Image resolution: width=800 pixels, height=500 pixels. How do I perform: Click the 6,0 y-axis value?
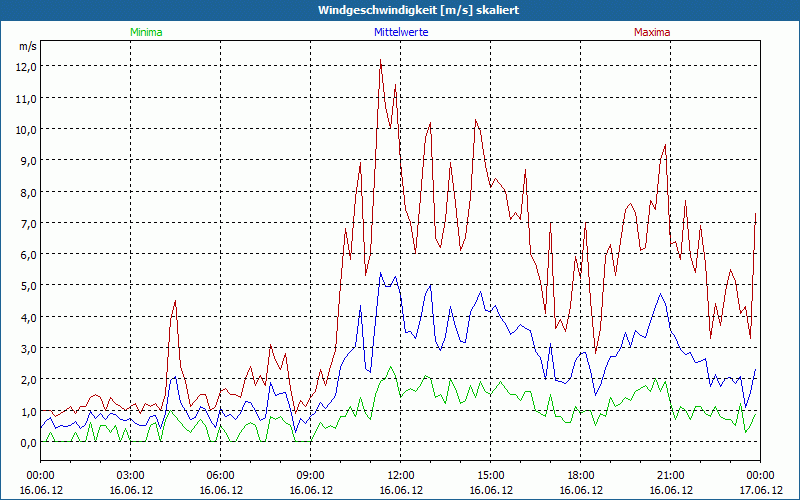click(28, 255)
